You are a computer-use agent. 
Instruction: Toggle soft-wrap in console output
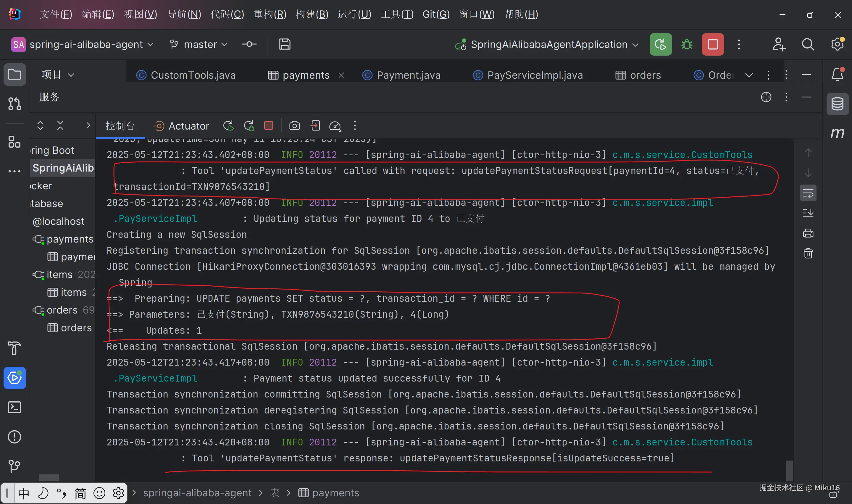pos(808,193)
